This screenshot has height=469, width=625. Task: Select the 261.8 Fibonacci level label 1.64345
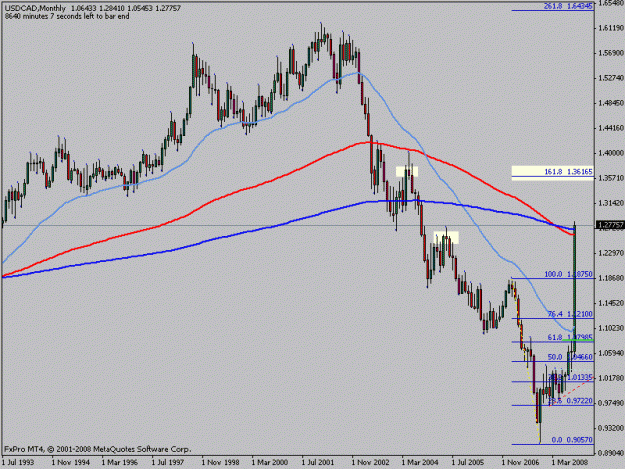(x=568, y=6)
